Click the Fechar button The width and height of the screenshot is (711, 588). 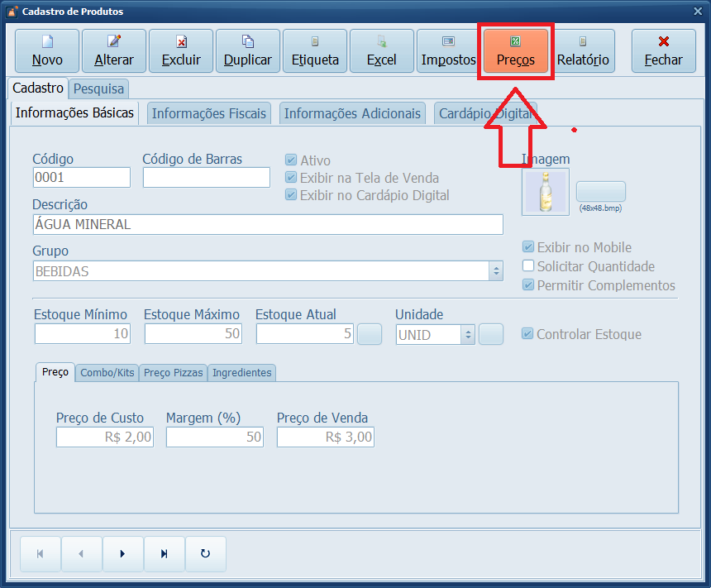click(663, 51)
